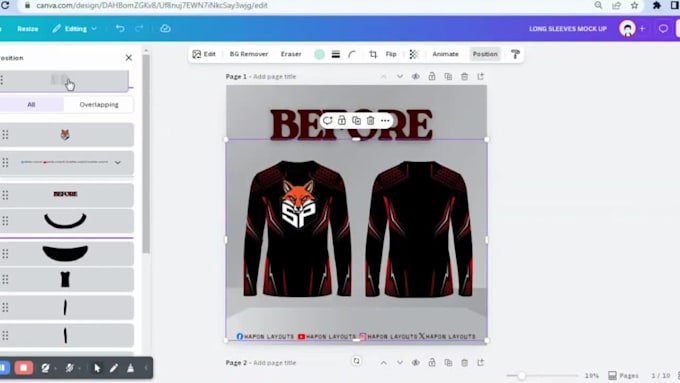Lock Page 2 with the padlock icon

coord(432,363)
